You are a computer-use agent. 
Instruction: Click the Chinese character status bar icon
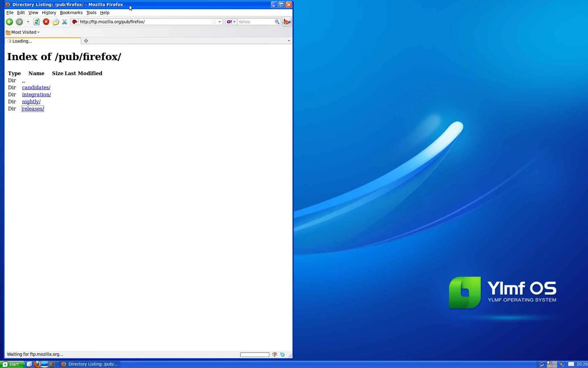point(274,355)
